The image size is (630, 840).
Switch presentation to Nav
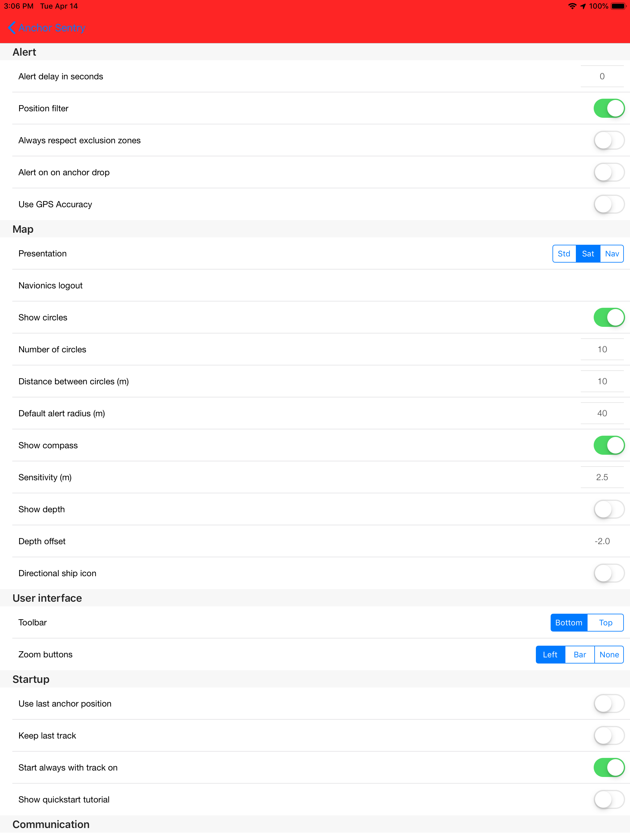(x=612, y=253)
